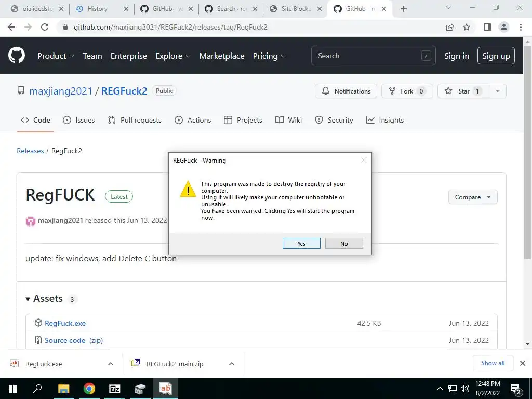532x399 pixels.
Task: Select the Security tab
Action: pos(334,120)
